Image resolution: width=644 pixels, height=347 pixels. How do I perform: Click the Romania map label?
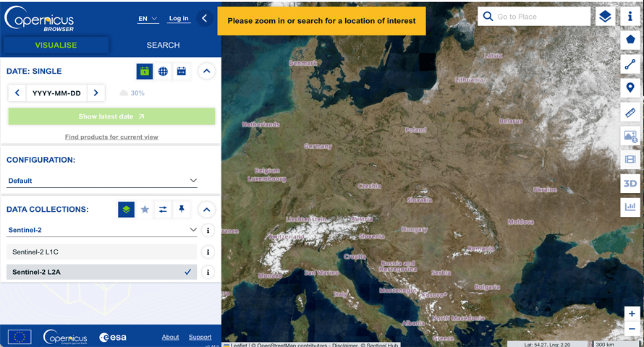point(481,249)
